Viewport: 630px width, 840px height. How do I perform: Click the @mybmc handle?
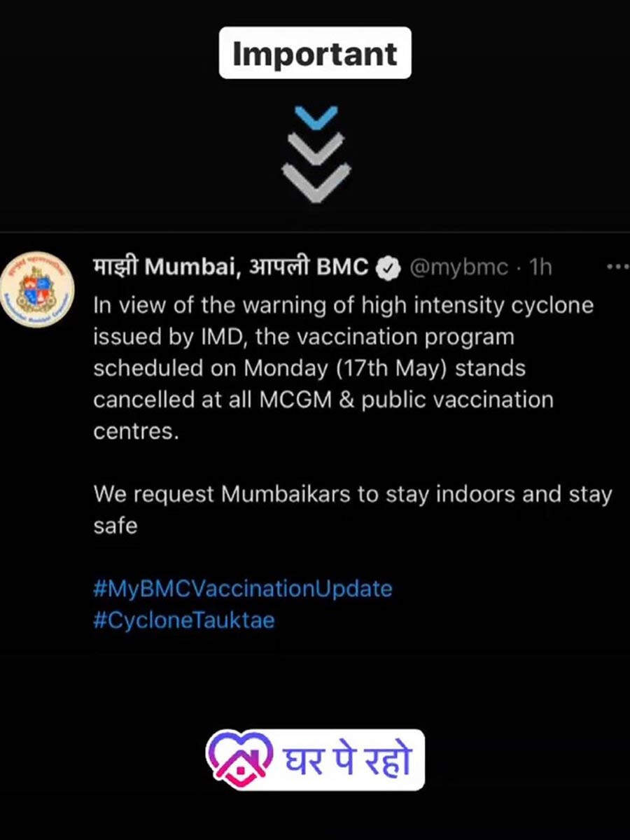[x=458, y=268]
